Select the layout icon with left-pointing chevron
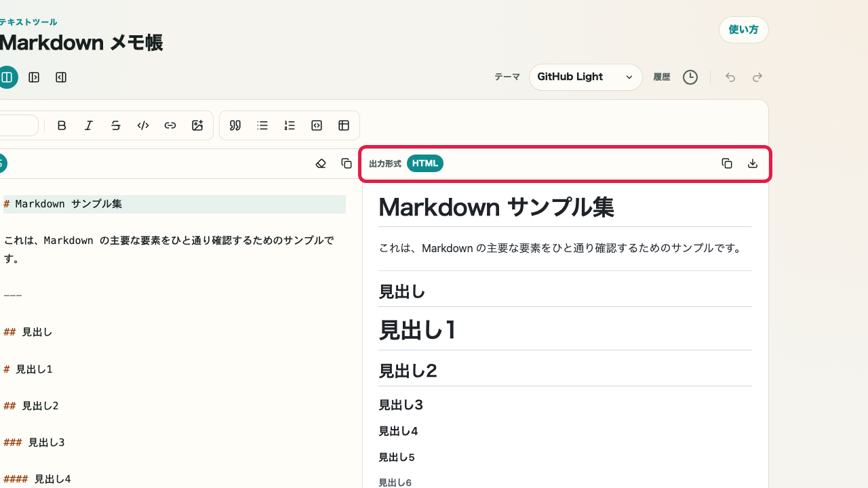 coord(61,77)
